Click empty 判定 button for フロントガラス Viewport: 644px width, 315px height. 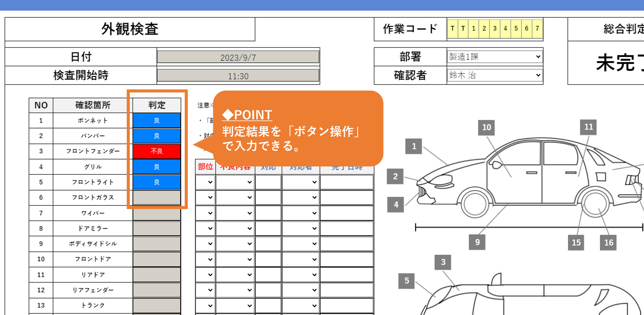(x=157, y=198)
